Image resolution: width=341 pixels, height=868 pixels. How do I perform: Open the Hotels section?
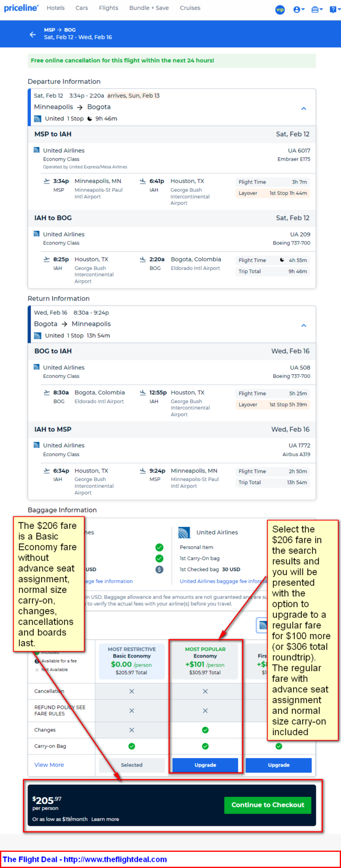pyautogui.click(x=55, y=8)
